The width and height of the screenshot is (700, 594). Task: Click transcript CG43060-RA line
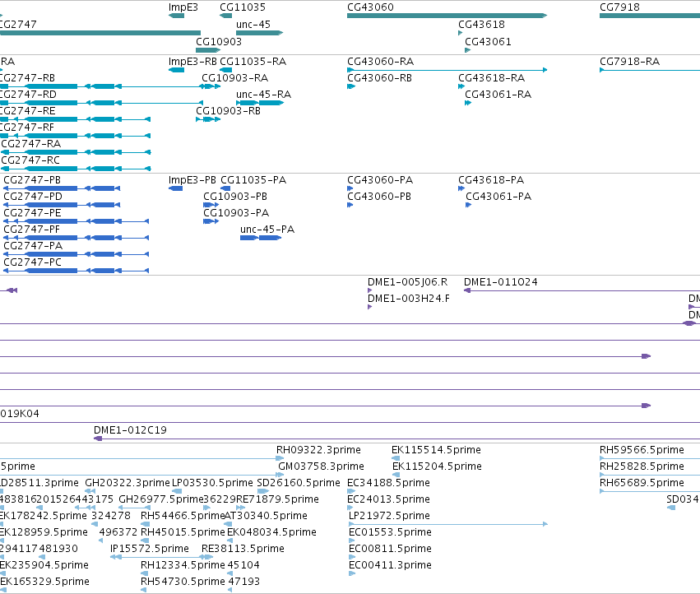(447, 70)
